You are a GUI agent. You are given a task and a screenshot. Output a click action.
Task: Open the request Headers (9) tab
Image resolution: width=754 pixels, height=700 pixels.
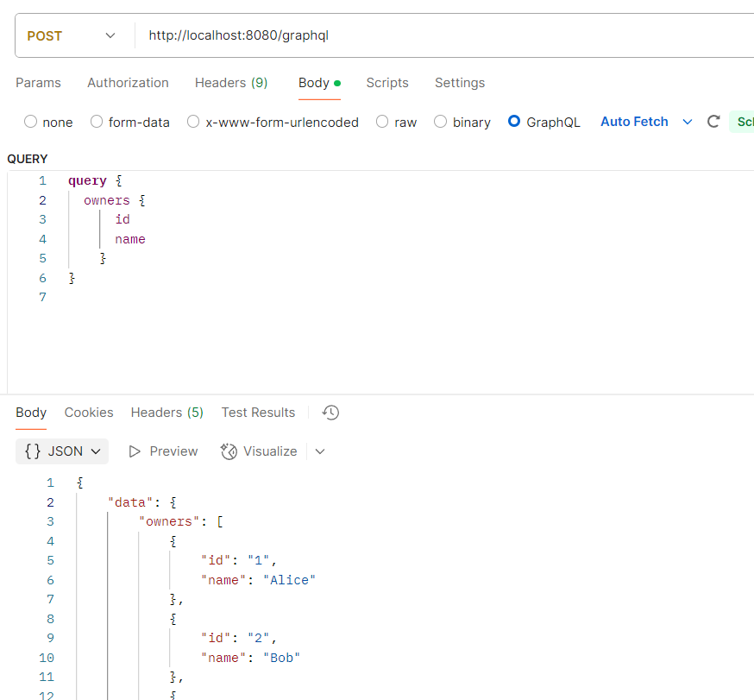[x=231, y=83]
